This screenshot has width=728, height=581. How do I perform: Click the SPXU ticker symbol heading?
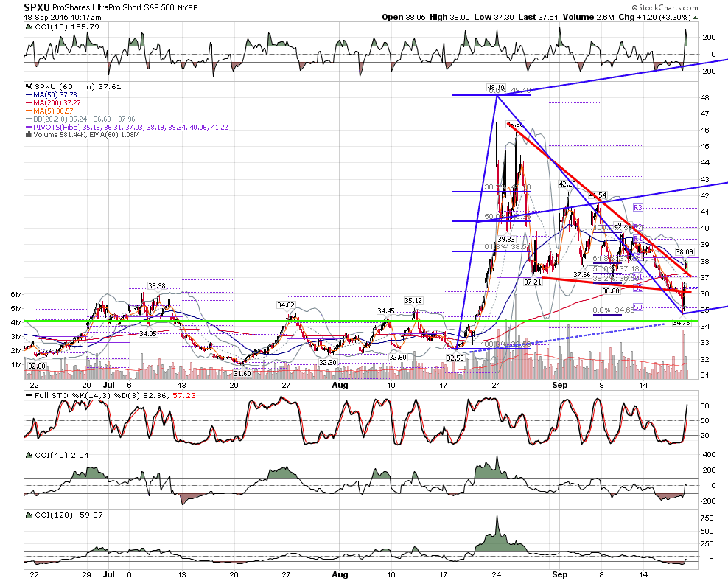pos(37,7)
